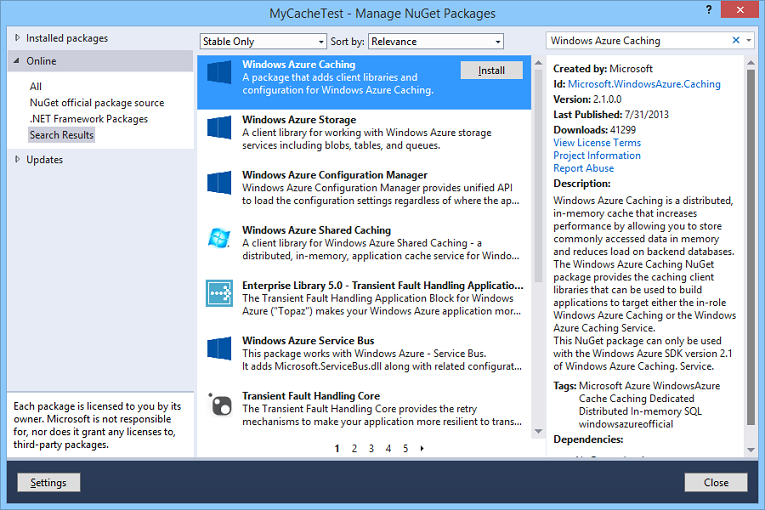The width and height of the screenshot is (765, 510).
Task: Click the details pane scrollbar thumb
Action: [x=751, y=247]
